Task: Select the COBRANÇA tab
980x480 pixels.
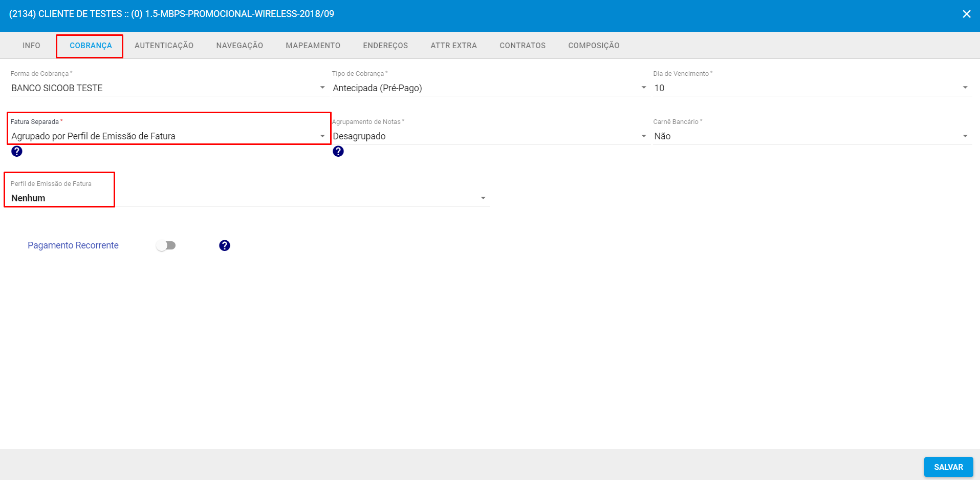Action: (91, 46)
